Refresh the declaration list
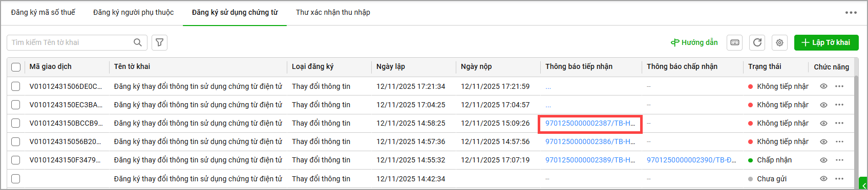The image size is (868, 190). (757, 42)
